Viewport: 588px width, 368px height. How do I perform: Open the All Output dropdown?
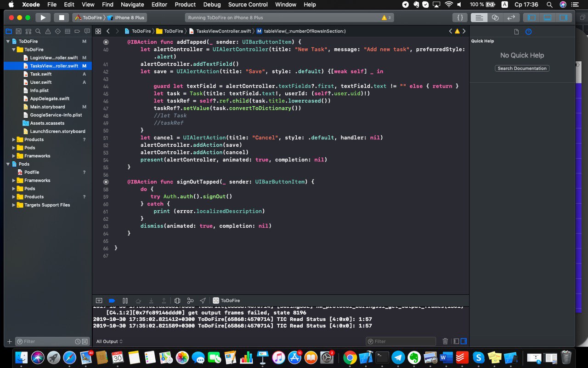coord(109,341)
